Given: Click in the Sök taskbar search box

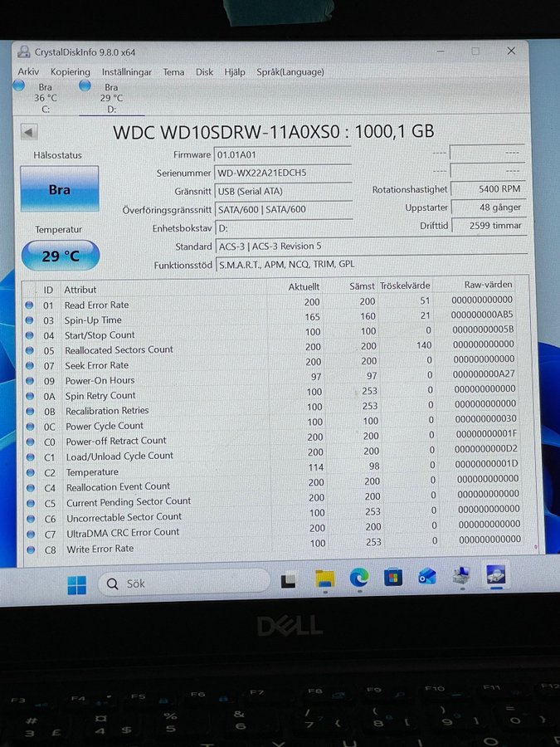Looking at the screenshot, I should [183, 583].
